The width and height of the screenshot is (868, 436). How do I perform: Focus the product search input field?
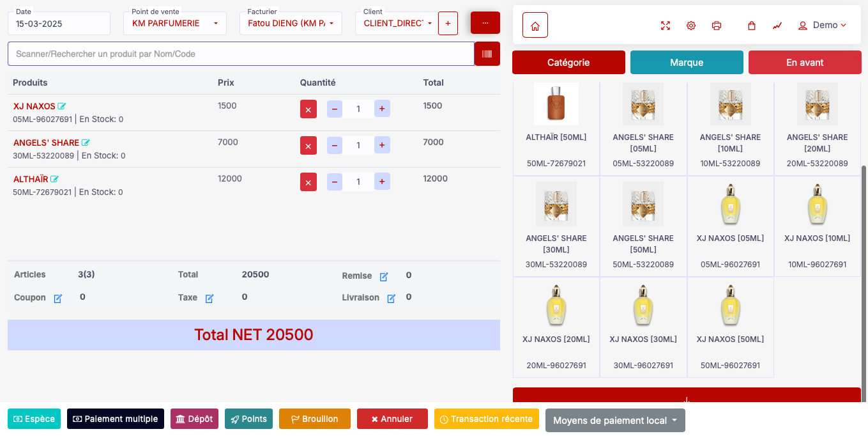[x=241, y=54]
